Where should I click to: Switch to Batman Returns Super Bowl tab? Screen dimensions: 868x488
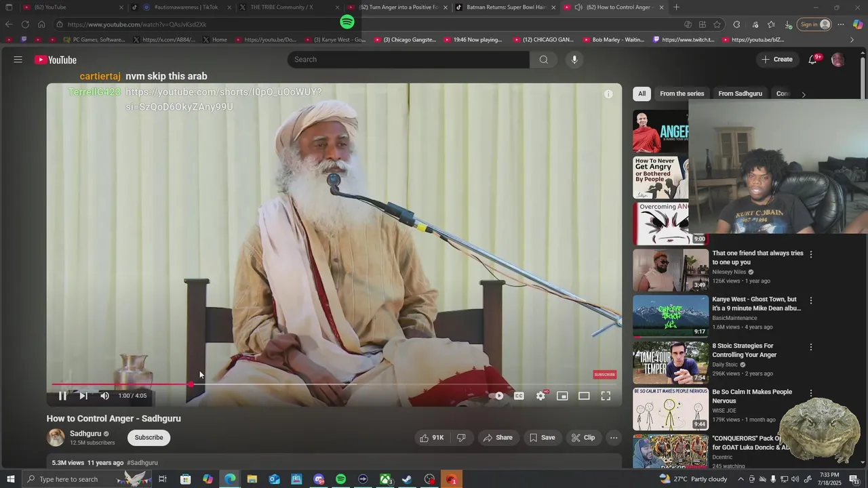click(506, 7)
